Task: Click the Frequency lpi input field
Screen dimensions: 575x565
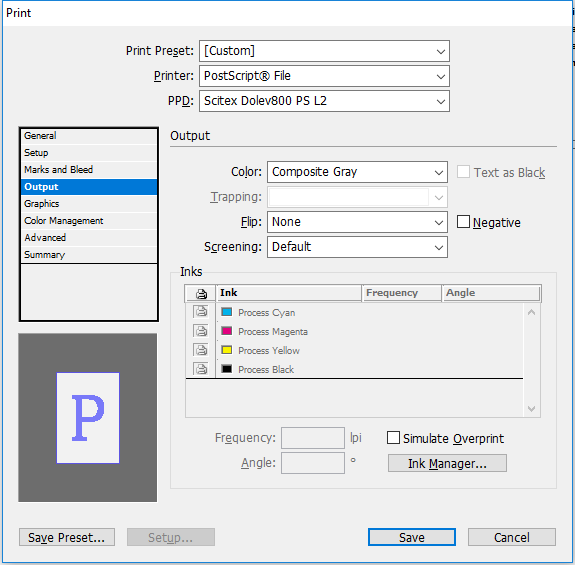Action: tap(313, 438)
